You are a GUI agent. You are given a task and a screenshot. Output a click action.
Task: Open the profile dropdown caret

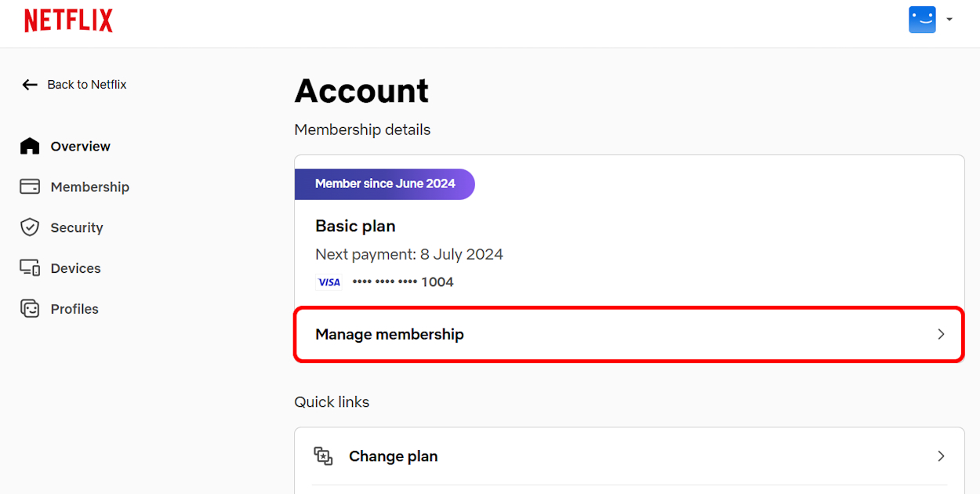click(x=949, y=20)
